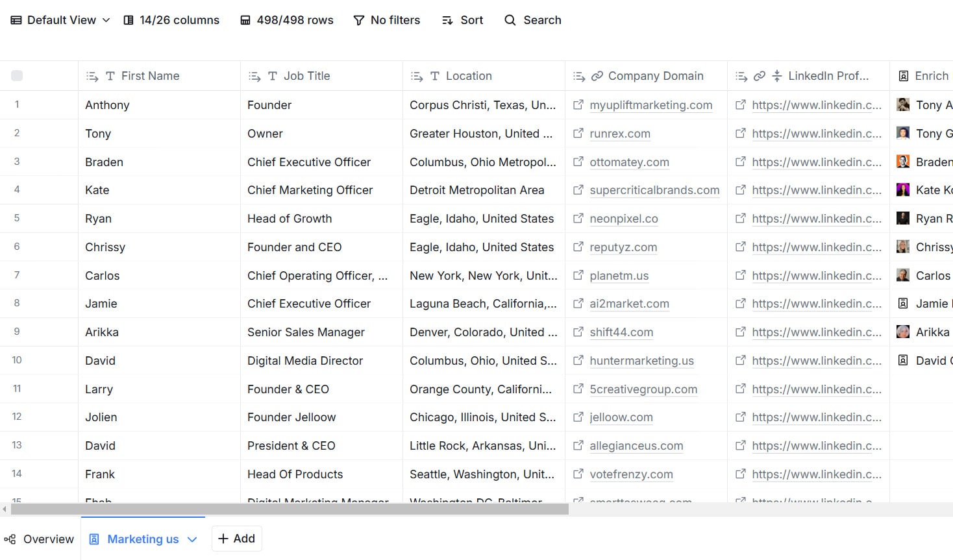Click the filter funnel icon
This screenshot has height=560, width=953.
(358, 20)
